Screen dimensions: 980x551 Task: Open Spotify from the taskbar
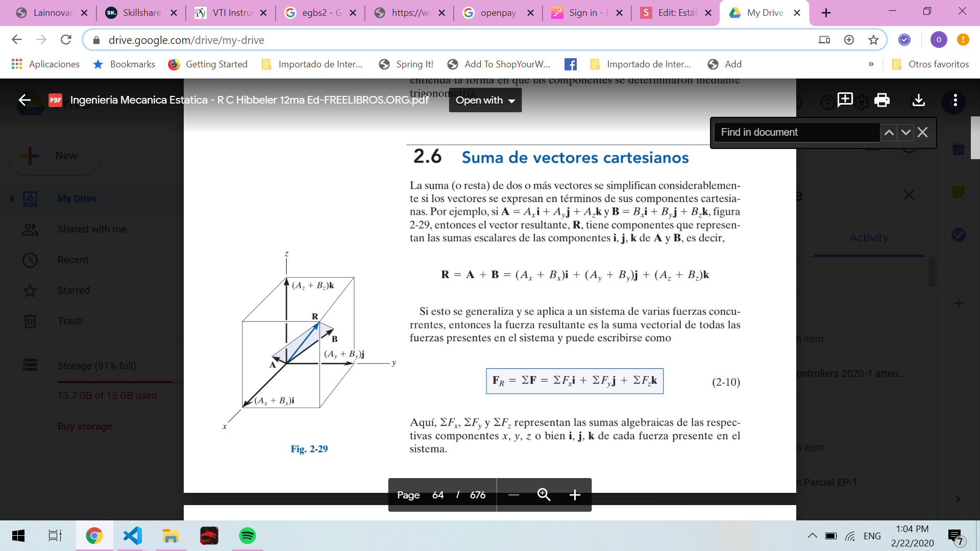247,536
